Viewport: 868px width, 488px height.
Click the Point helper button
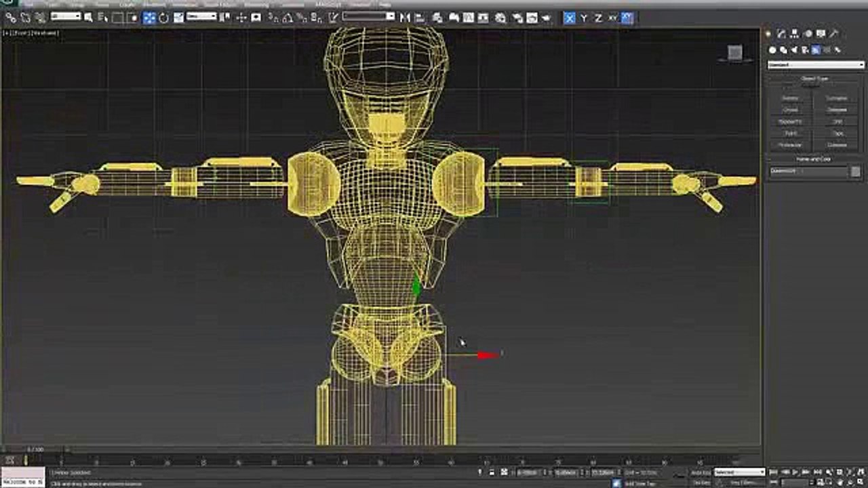click(791, 134)
